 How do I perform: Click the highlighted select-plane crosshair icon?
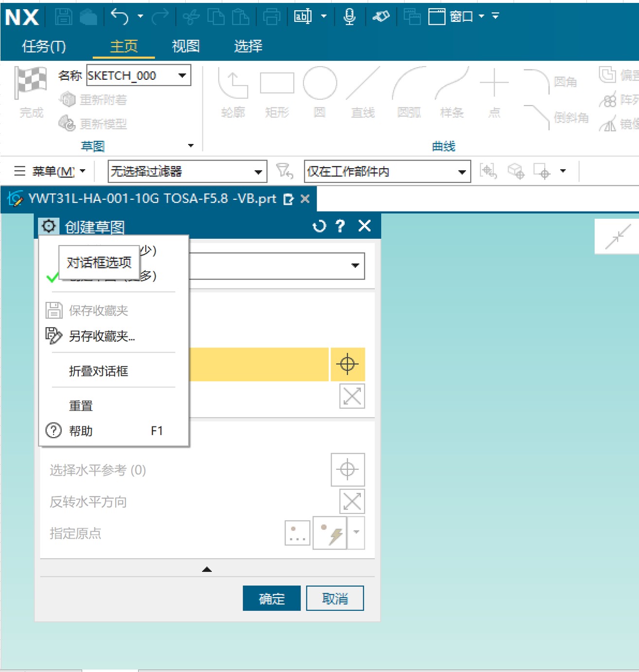[x=347, y=364]
